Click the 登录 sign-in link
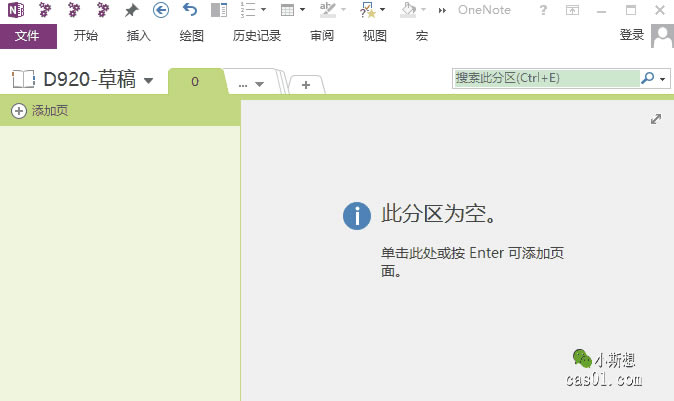 tap(632, 35)
